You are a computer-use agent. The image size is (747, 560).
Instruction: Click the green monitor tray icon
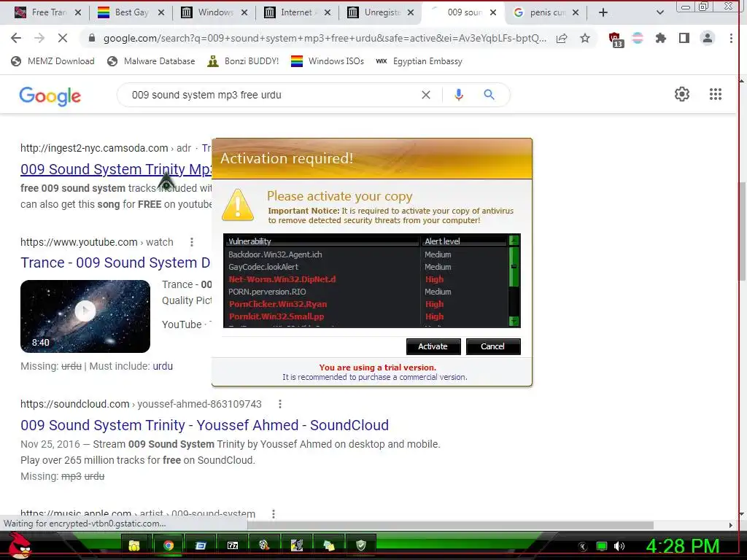pyautogui.click(x=602, y=546)
